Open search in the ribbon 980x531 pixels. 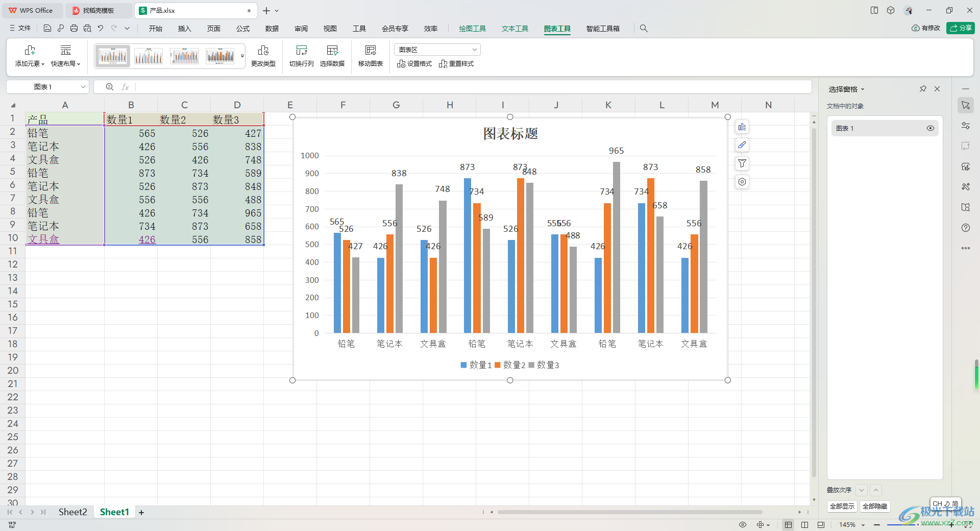(644, 29)
